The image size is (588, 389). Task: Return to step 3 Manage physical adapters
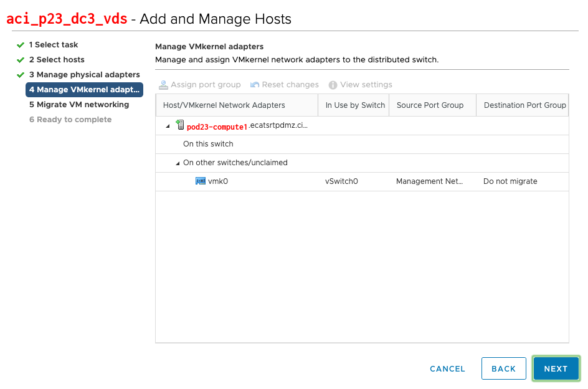point(84,75)
